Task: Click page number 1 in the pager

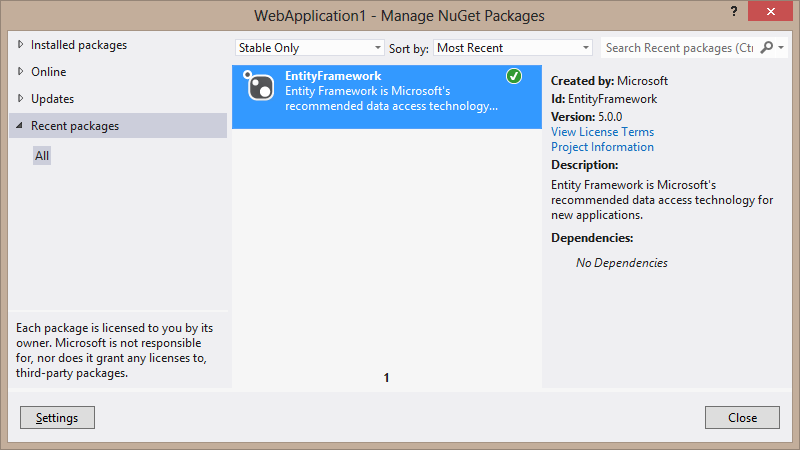Action: point(386,378)
